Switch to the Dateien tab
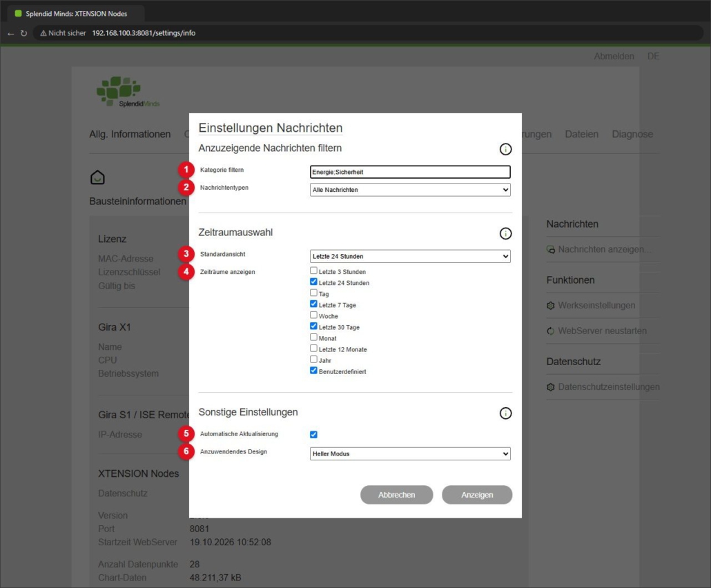 coord(581,134)
